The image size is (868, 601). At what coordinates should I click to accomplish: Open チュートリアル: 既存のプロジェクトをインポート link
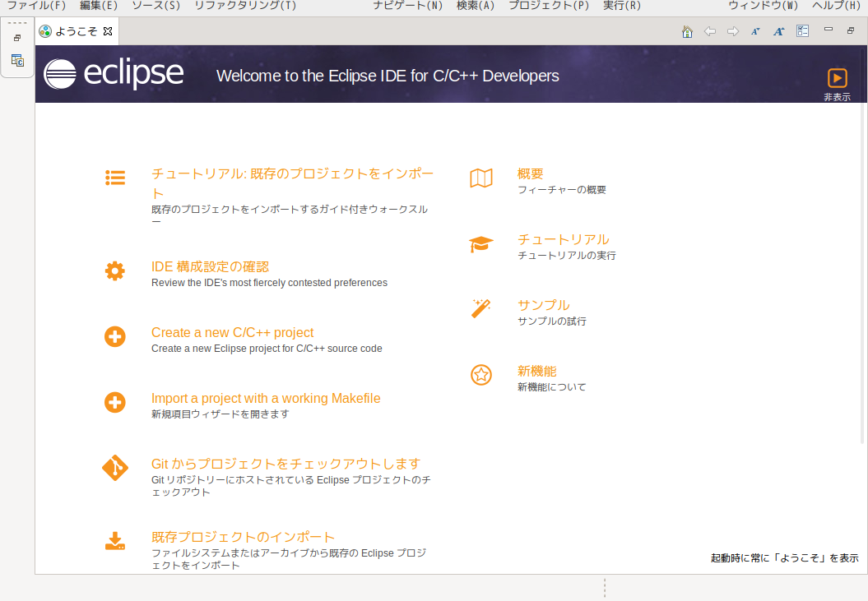292,183
